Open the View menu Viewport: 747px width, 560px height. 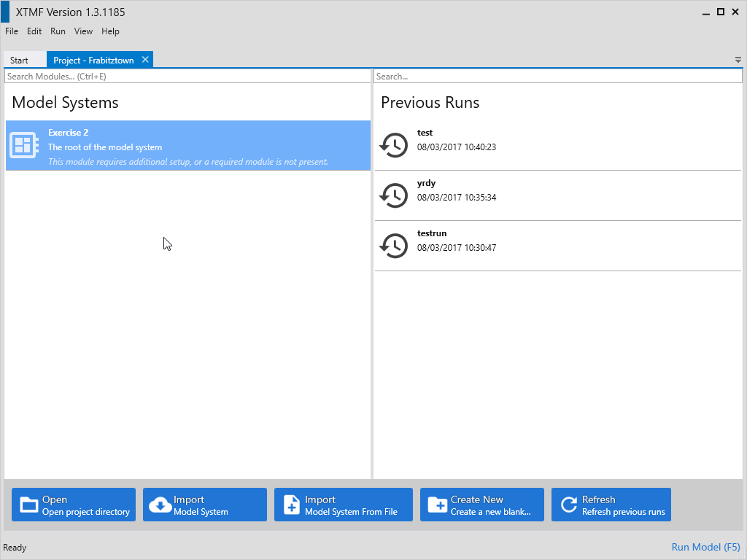83,31
